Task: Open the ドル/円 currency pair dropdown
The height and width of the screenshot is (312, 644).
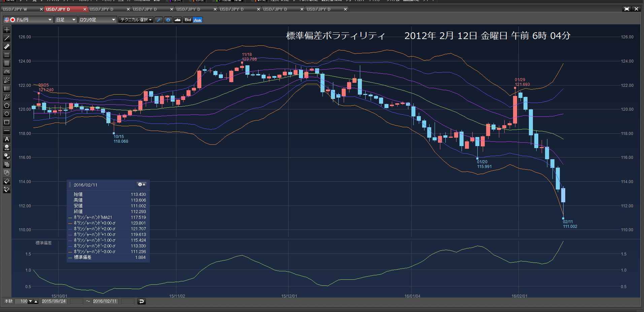Action: click(28, 20)
